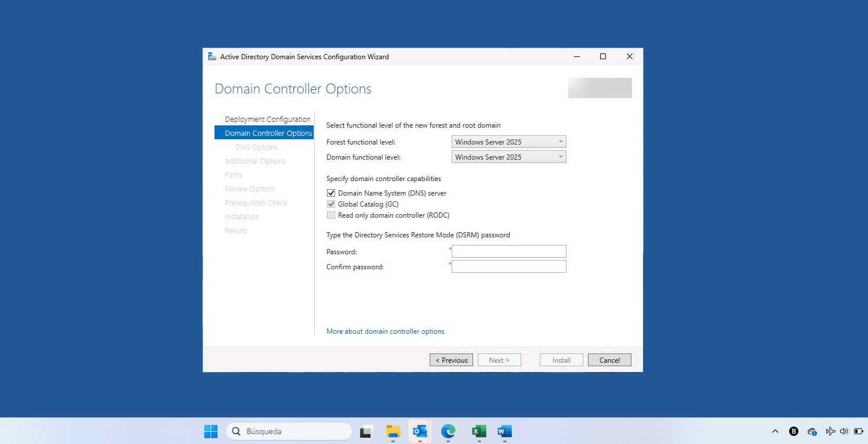This screenshot has height=444, width=868.
Task: Toggle Read only domain controller (RODC) checkbox
Action: (x=331, y=215)
